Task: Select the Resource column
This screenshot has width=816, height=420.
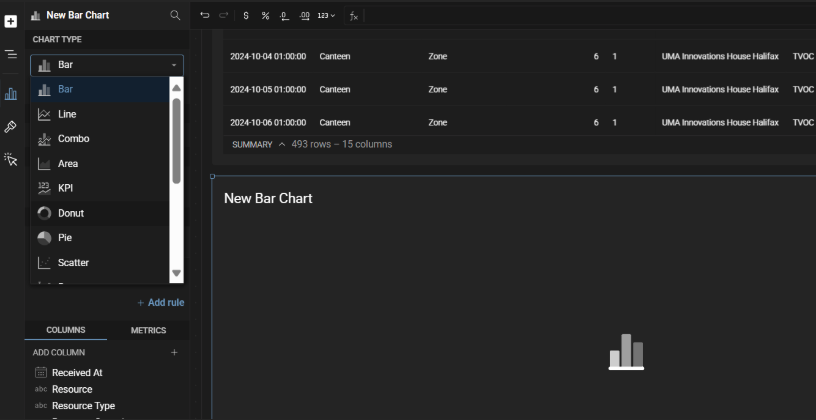Action: pyautogui.click(x=72, y=389)
